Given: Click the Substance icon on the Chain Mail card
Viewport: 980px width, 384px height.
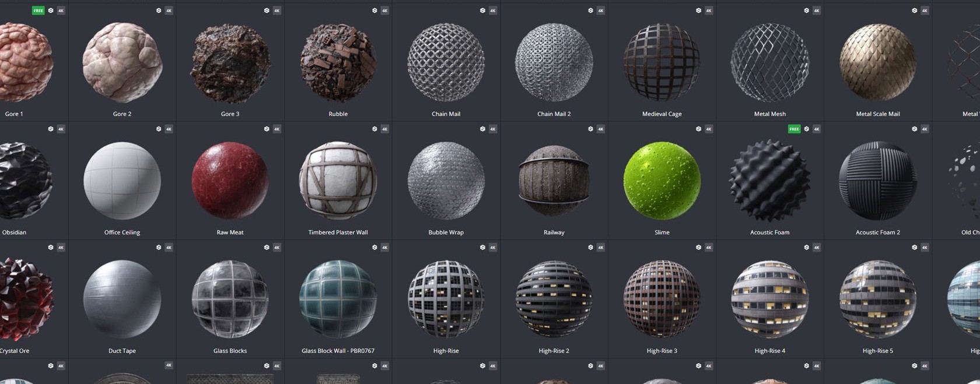Looking at the screenshot, I should coord(482,10).
